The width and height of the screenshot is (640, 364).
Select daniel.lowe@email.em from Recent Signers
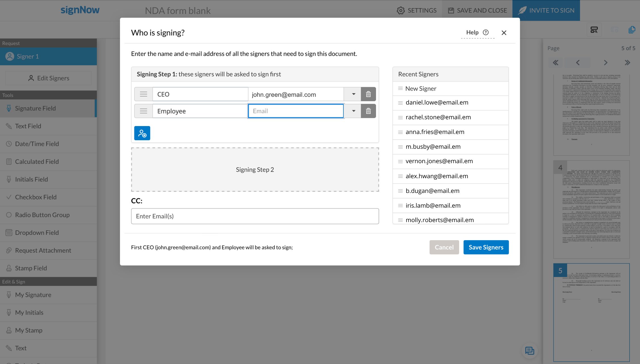point(437,103)
